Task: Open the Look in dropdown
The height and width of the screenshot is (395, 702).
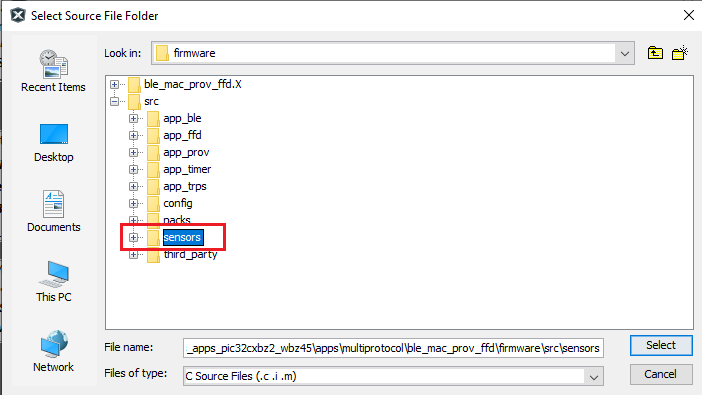Action: click(625, 53)
